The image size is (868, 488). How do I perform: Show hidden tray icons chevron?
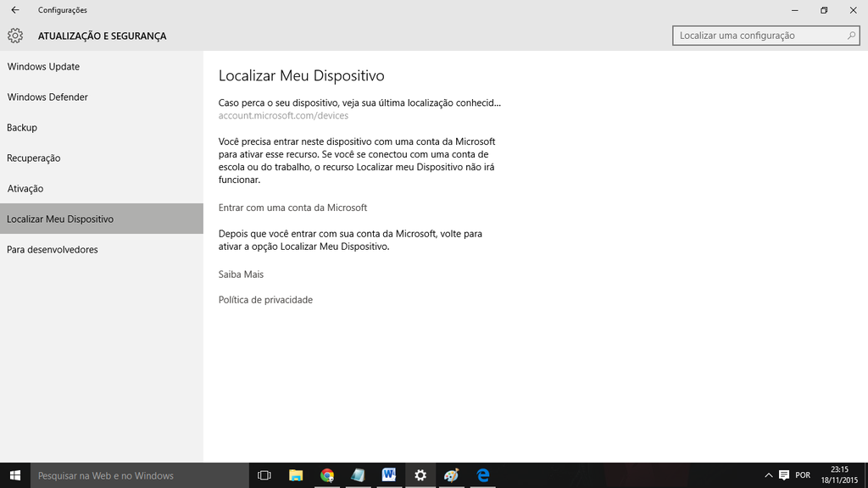tap(768, 475)
